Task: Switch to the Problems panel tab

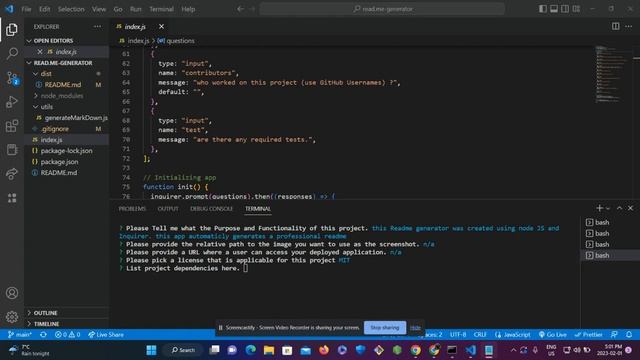Action: coord(132,209)
